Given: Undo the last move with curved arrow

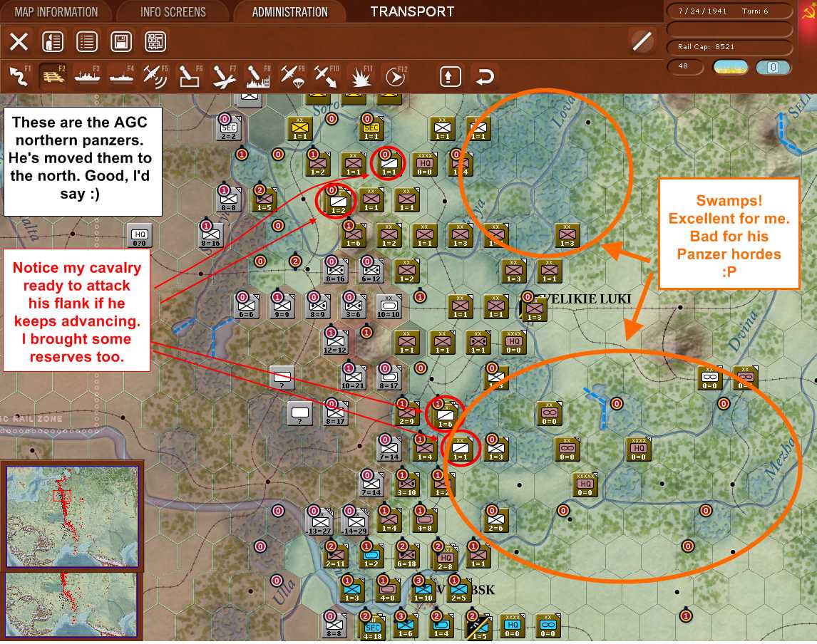Looking at the screenshot, I should tap(485, 76).
